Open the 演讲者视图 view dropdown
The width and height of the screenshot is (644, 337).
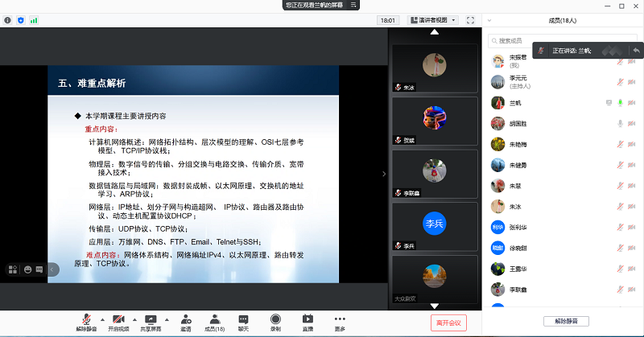(x=432, y=20)
